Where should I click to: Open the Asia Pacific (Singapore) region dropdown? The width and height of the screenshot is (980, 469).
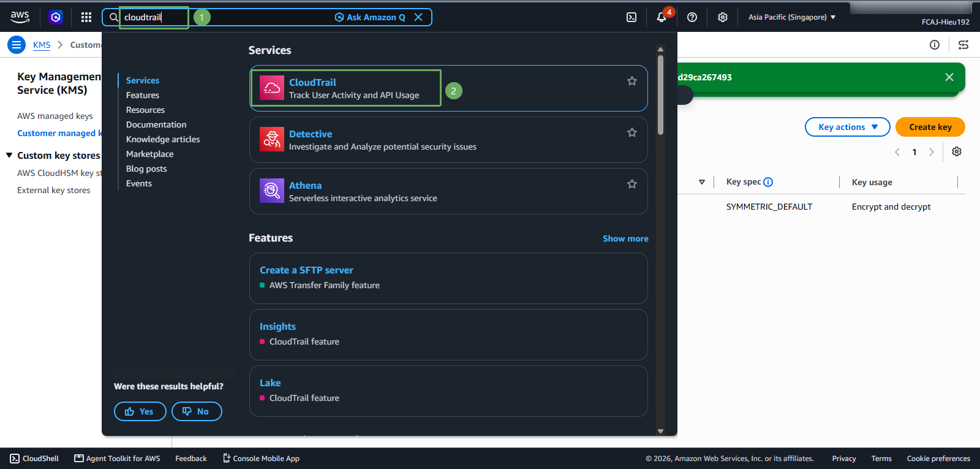[792, 17]
